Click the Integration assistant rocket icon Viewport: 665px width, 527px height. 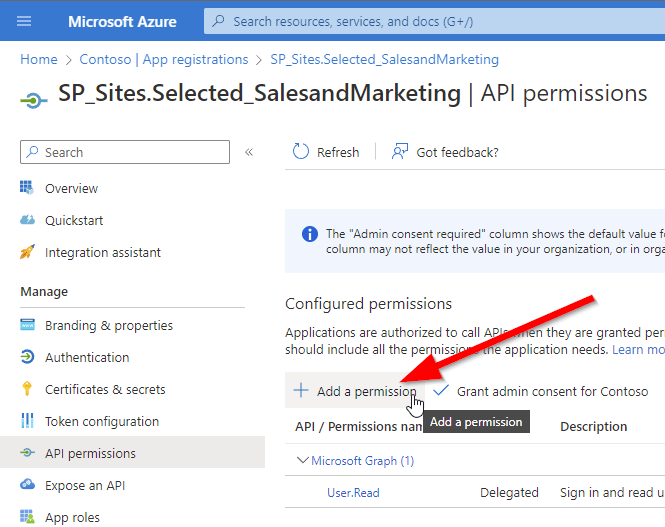27,252
